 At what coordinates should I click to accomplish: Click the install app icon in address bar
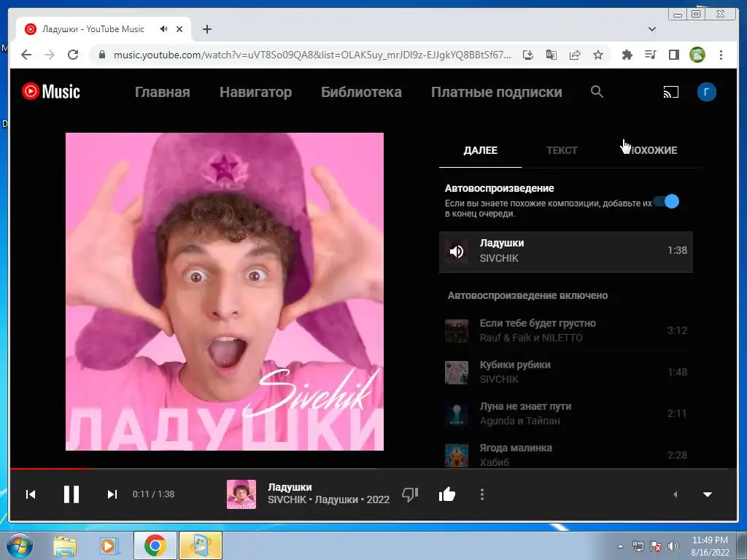528,55
